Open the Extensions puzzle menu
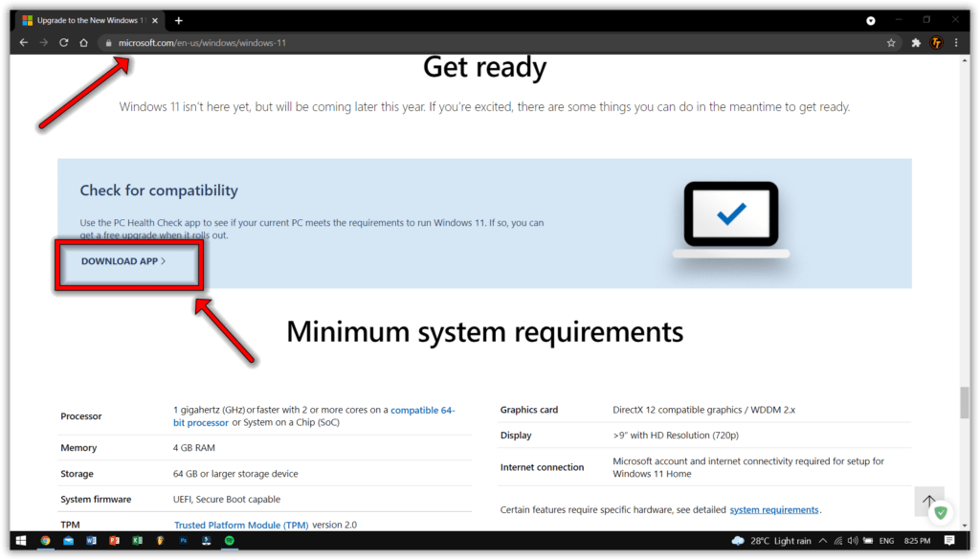The width and height of the screenshot is (980, 560). [x=916, y=42]
